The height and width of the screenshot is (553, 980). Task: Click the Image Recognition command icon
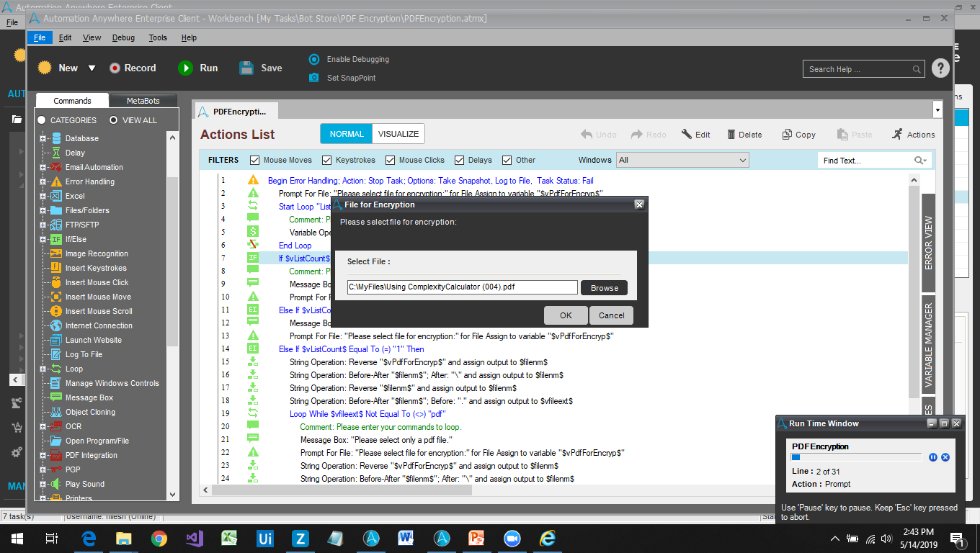click(x=56, y=253)
